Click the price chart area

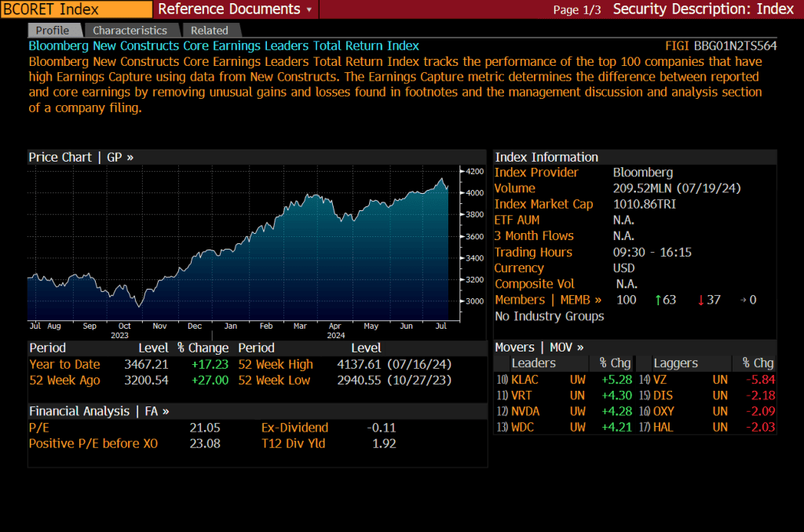(x=243, y=244)
